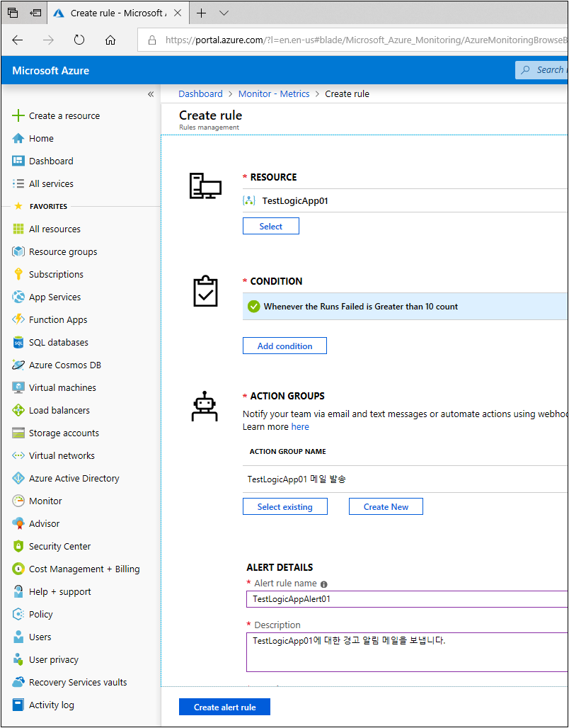The image size is (569, 728).
Task: Click the Select resource button
Action: [271, 226]
